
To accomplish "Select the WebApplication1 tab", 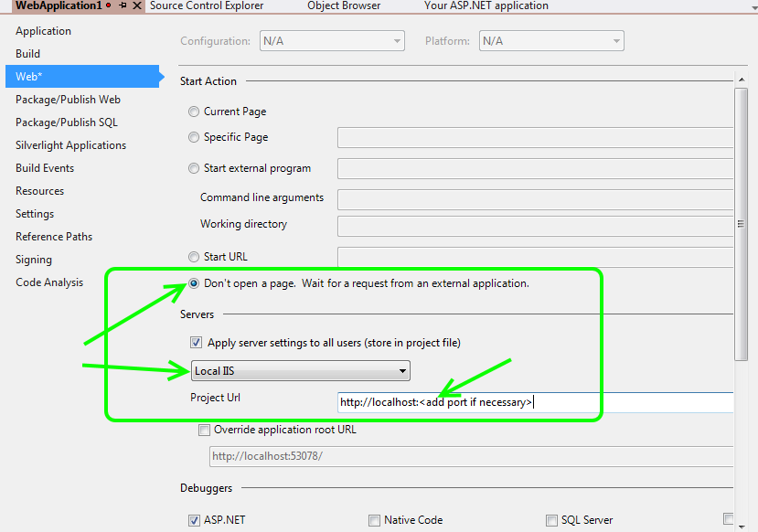I will point(58,5).
